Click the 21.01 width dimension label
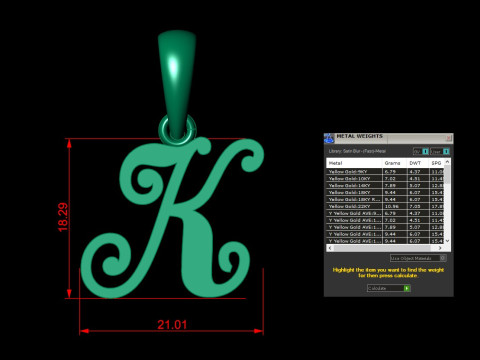 [172, 325]
